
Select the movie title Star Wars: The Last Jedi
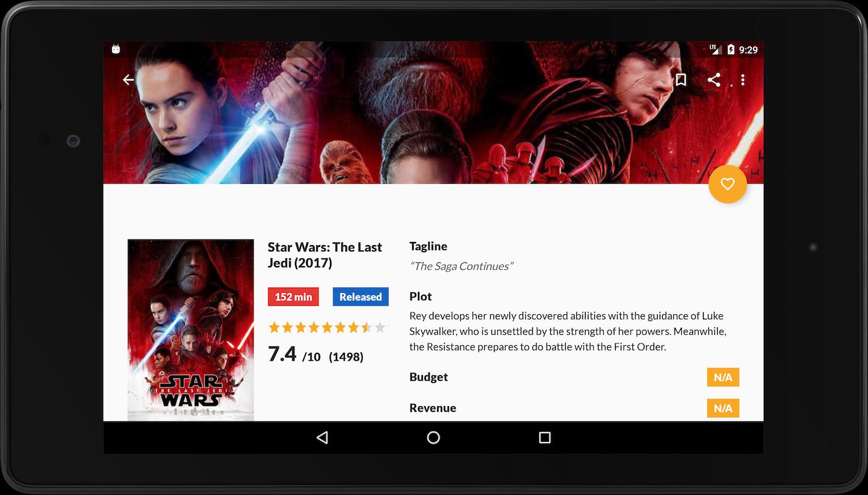pos(325,255)
